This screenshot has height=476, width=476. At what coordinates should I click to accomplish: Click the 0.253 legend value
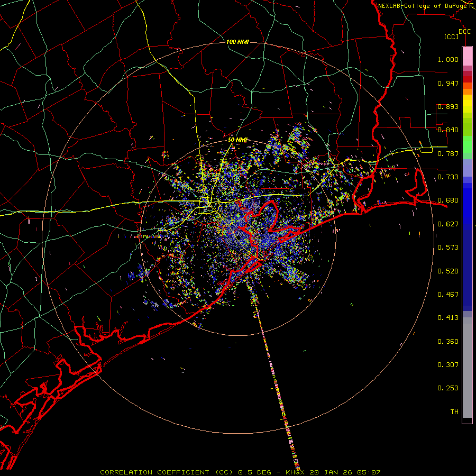[448, 388]
